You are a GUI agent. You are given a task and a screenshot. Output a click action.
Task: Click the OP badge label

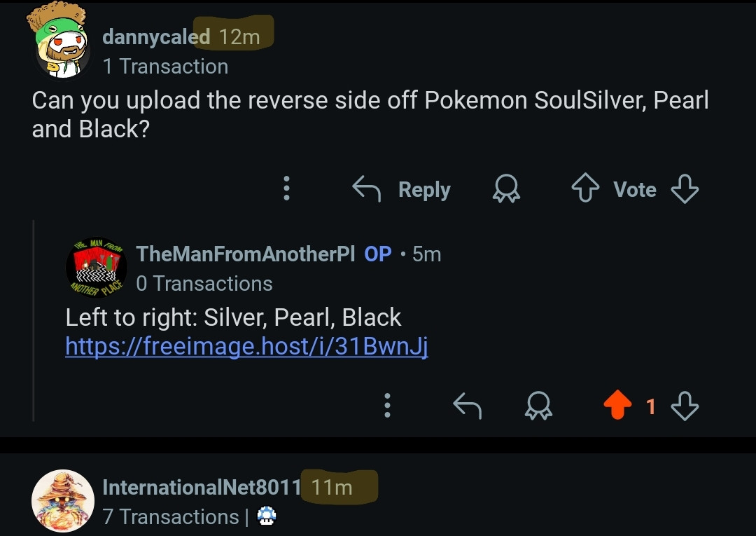coord(378,254)
